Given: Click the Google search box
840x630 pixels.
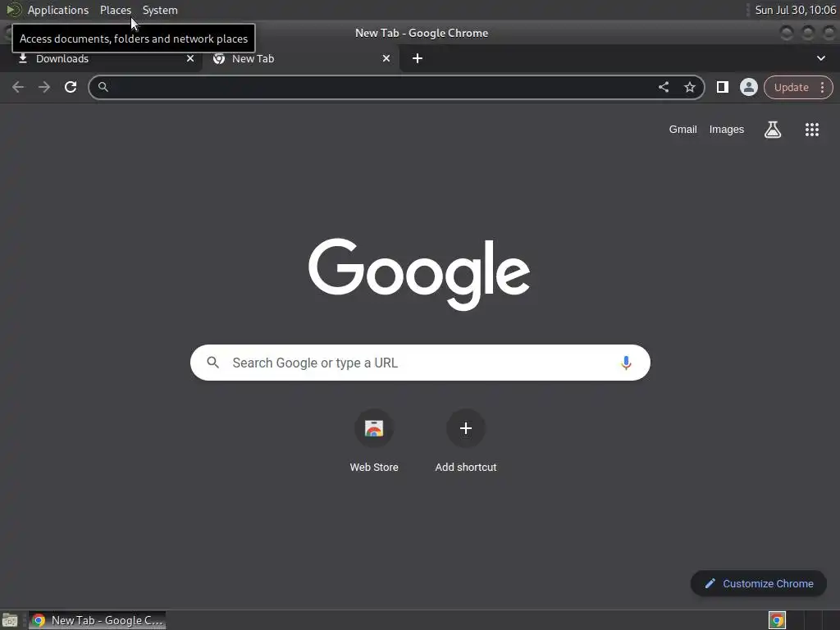Looking at the screenshot, I should tap(420, 363).
